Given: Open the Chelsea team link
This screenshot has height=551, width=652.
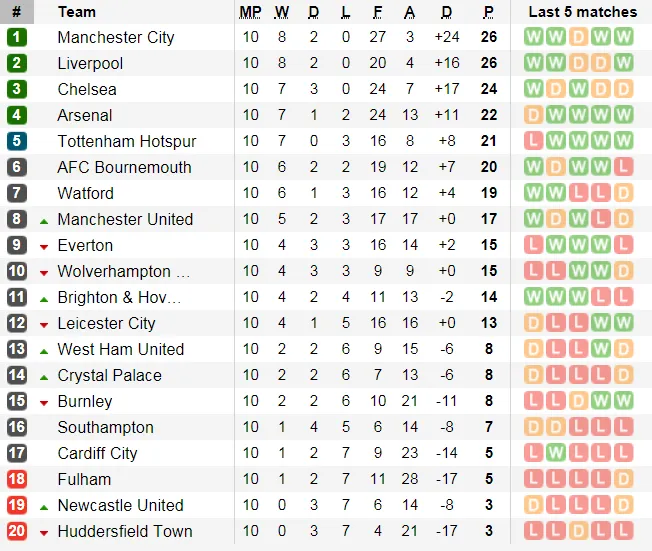Looking at the screenshot, I should click(x=87, y=89).
